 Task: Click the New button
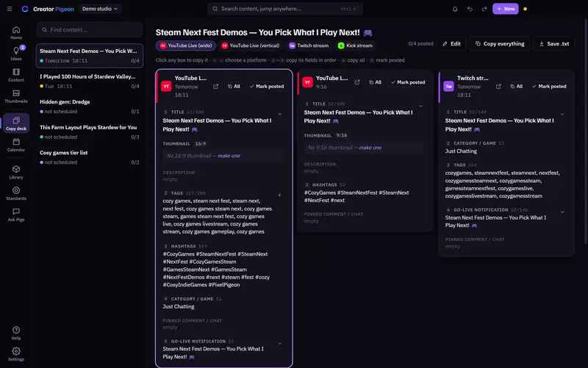click(x=506, y=9)
